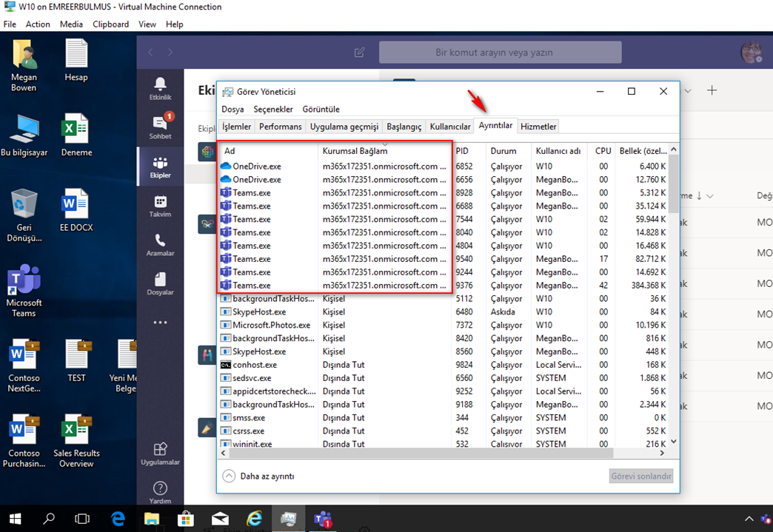Screen dimensions: 773x532
Task: Sort by PID column header
Action: tap(469, 151)
